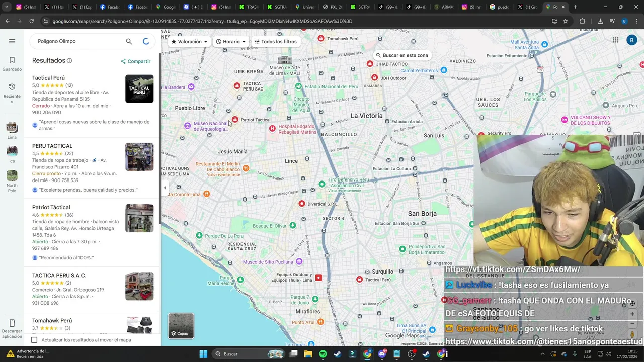Viewport: 644px width, 362px height.
Task: Click Buscar en esta zona button
Action: (x=401, y=55)
